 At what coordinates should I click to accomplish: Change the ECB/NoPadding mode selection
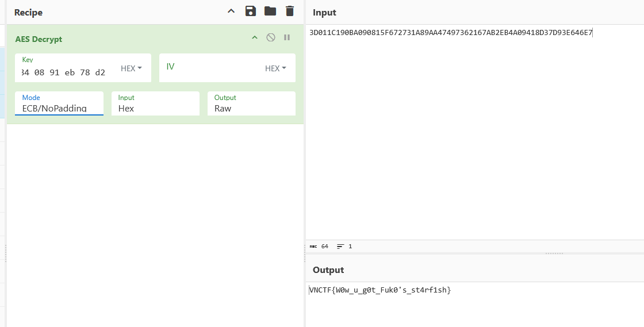(x=59, y=108)
